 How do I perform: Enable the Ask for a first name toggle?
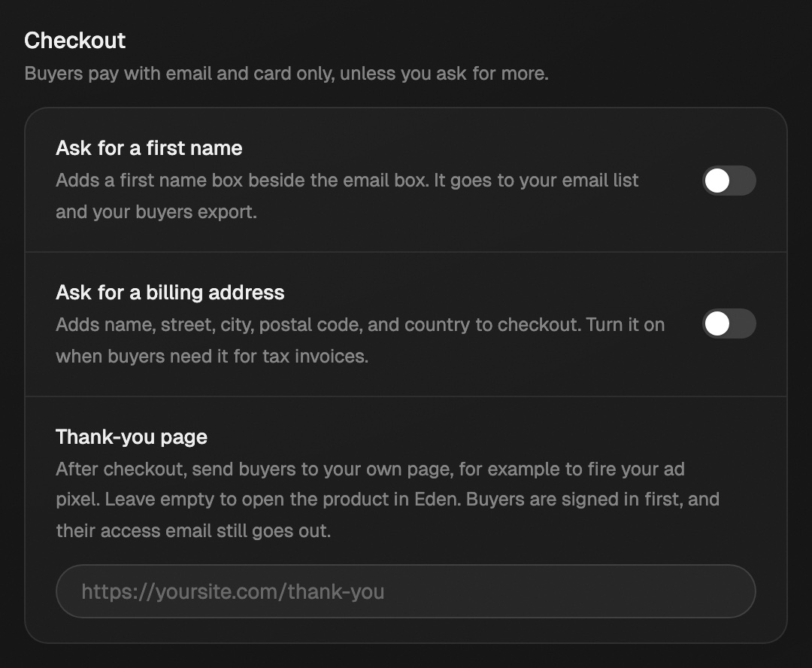click(729, 181)
